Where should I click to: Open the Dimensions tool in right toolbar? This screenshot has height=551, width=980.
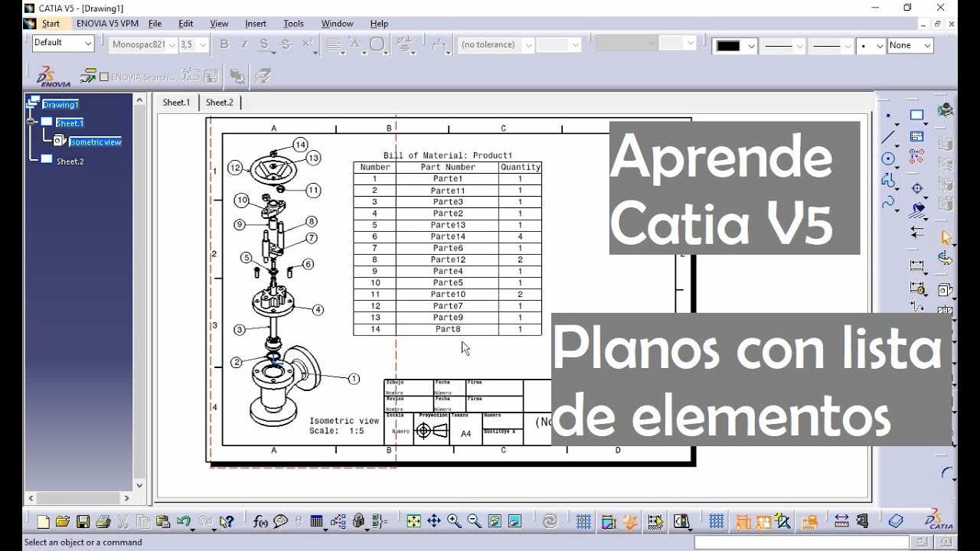click(x=916, y=266)
